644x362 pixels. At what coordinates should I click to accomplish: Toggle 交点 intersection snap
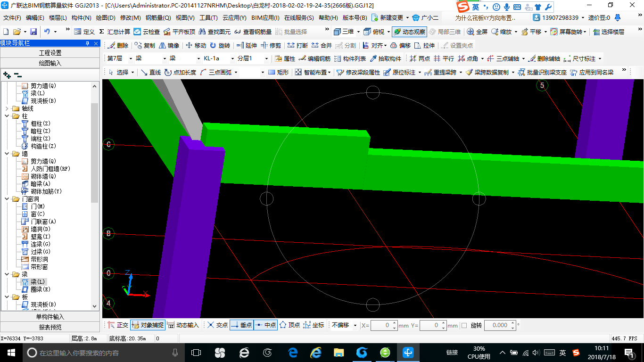(x=217, y=325)
